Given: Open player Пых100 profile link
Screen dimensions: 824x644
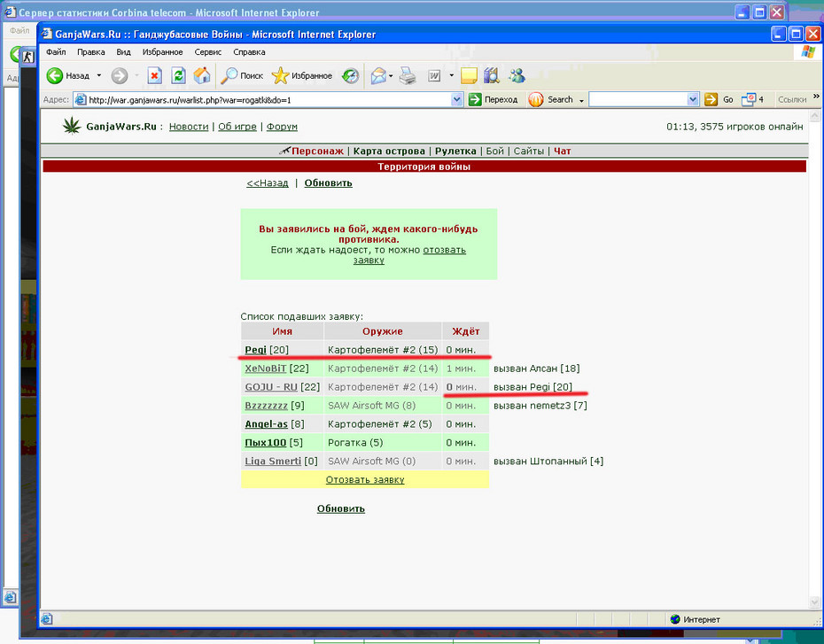Looking at the screenshot, I should coord(266,443).
